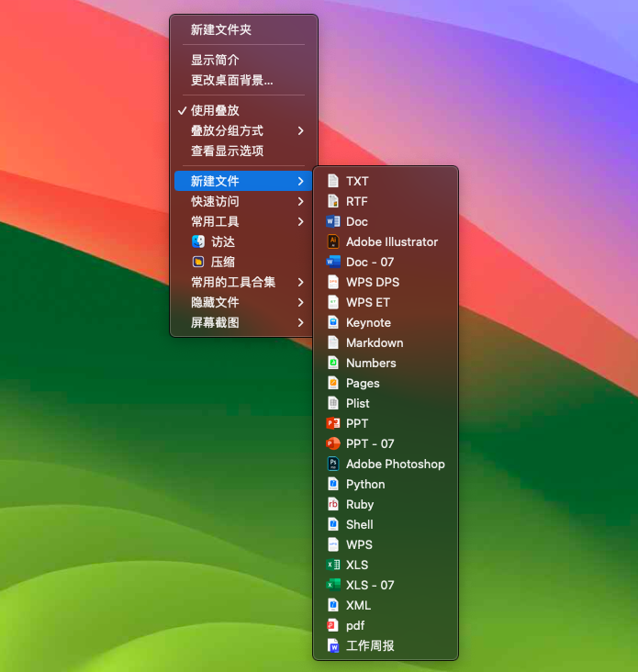Click the WPS file icon
The height and width of the screenshot is (672, 638).
333,544
